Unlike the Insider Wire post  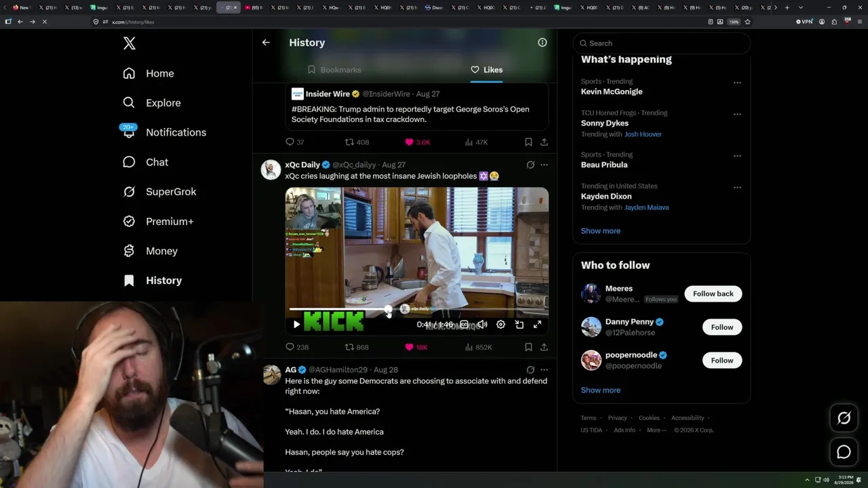point(417,142)
